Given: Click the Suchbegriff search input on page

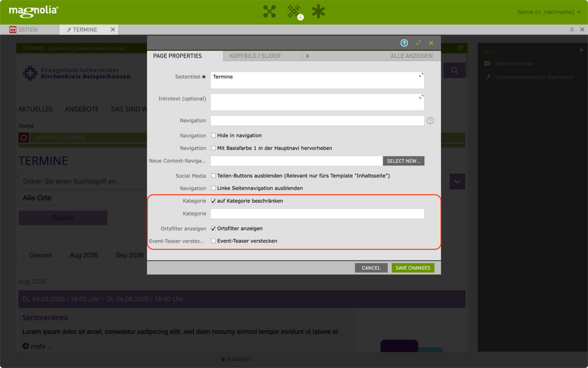Looking at the screenshot, I should click(x=83, y=182).
